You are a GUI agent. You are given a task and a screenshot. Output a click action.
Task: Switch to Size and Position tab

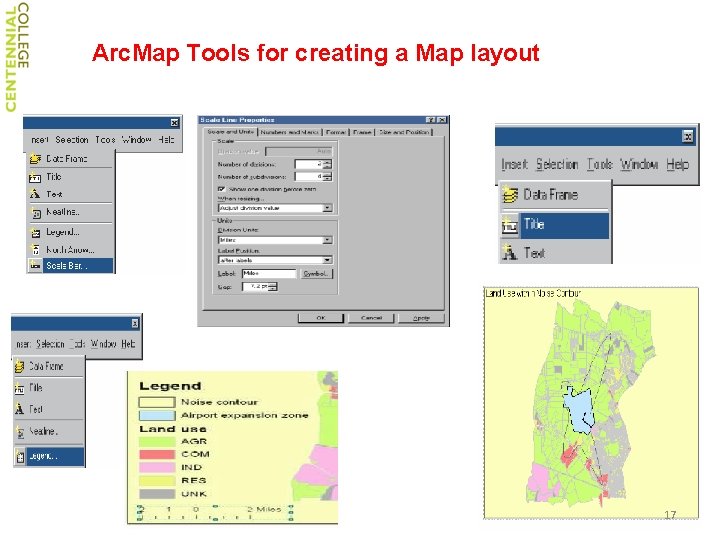point(404,132)
